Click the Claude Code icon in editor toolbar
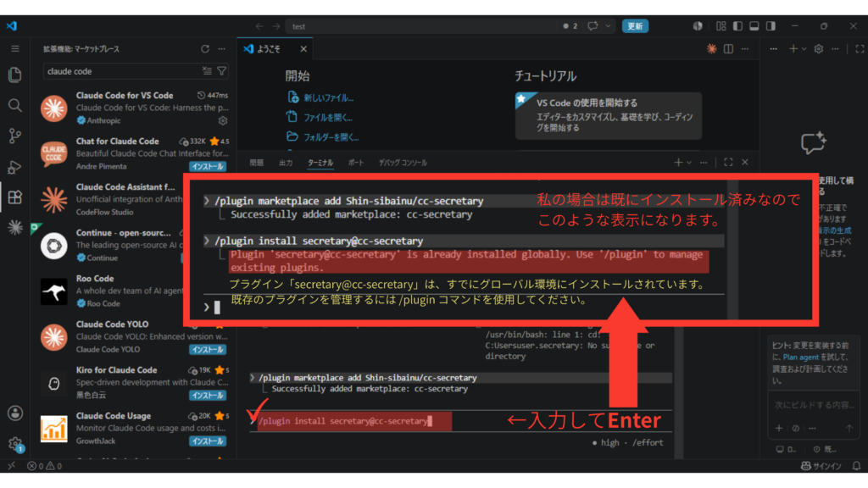This screenshot has width=868, height=488. pos(712,48)
